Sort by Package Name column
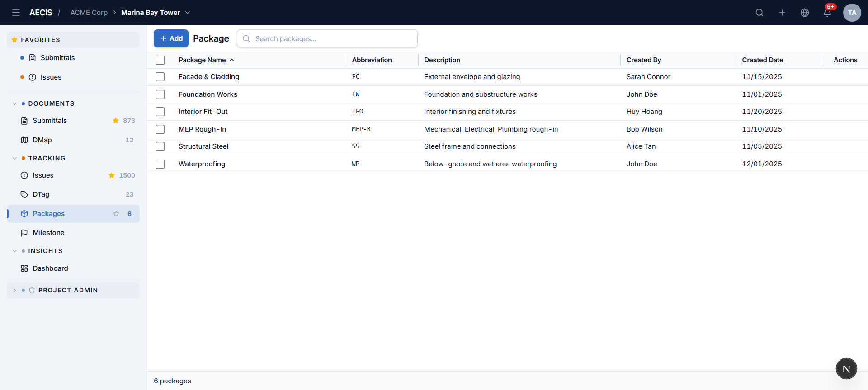Image resolution: width=868 pixels, height=390 pixels. click(206, 60)
